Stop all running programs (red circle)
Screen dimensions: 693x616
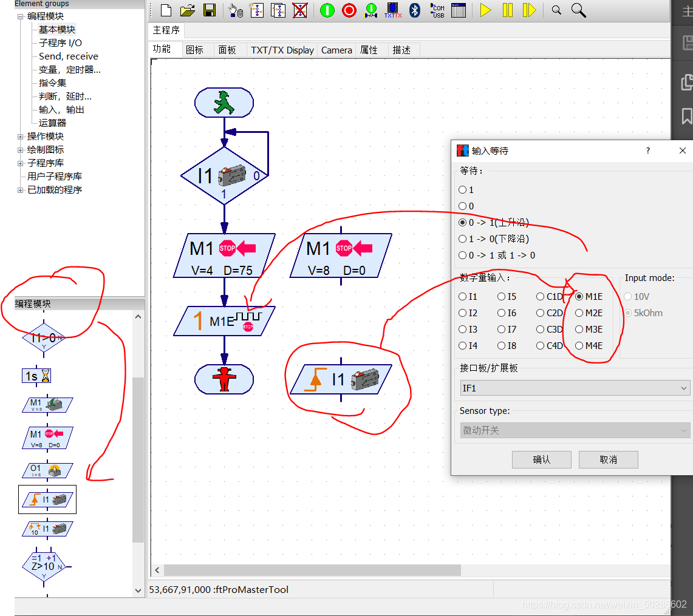point(349,10)
